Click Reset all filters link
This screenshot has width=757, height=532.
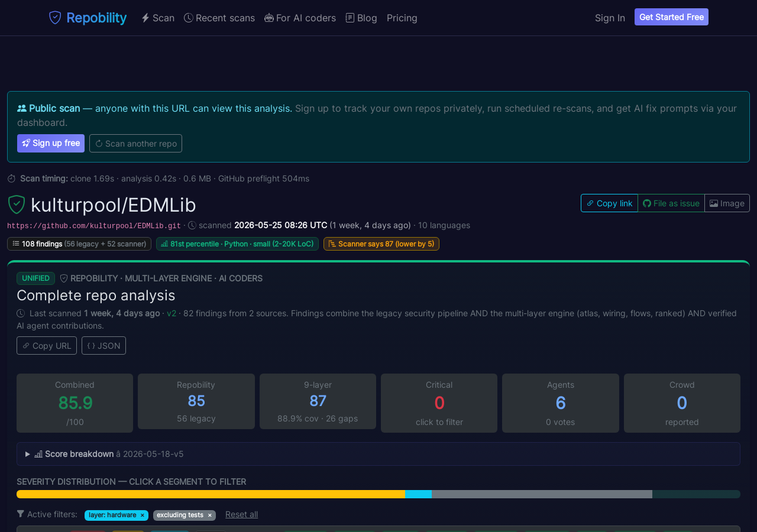(241, 514)
